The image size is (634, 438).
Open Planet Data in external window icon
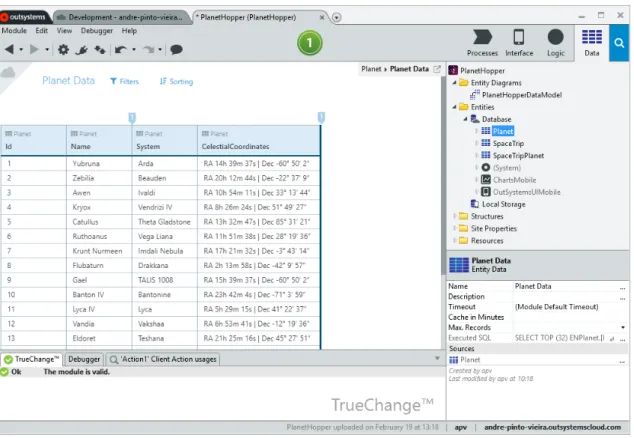tap(437, 69)
